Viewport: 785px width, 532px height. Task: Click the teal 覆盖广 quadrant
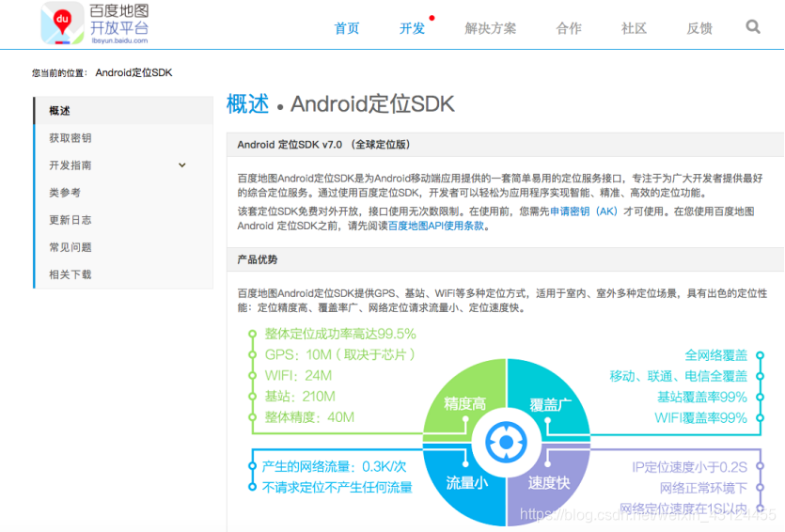(550, 404)
